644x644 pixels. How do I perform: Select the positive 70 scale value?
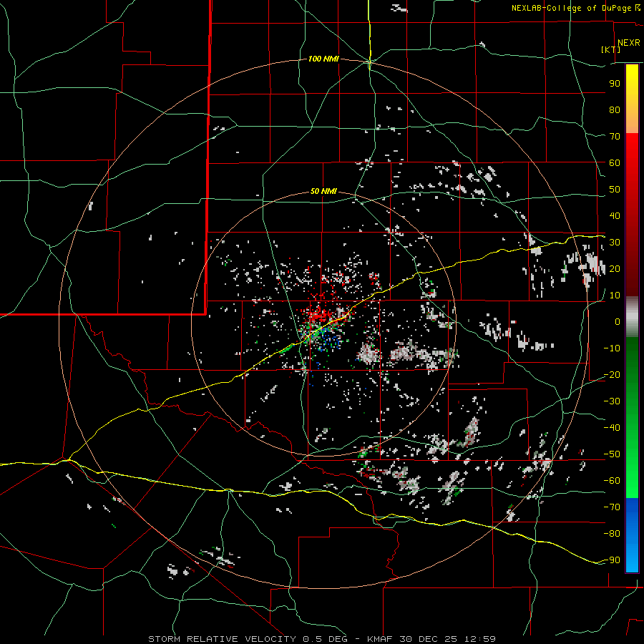tap(615, 137)
